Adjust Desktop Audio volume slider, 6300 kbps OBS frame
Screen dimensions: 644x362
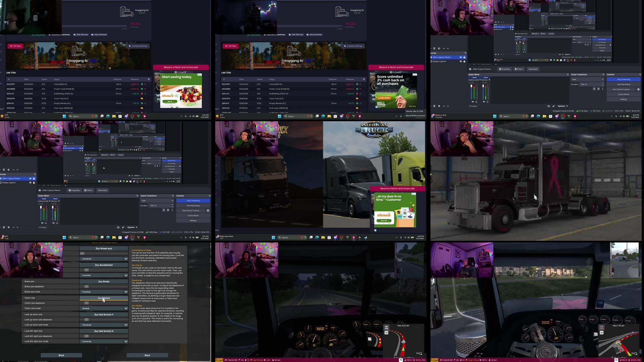41,213
